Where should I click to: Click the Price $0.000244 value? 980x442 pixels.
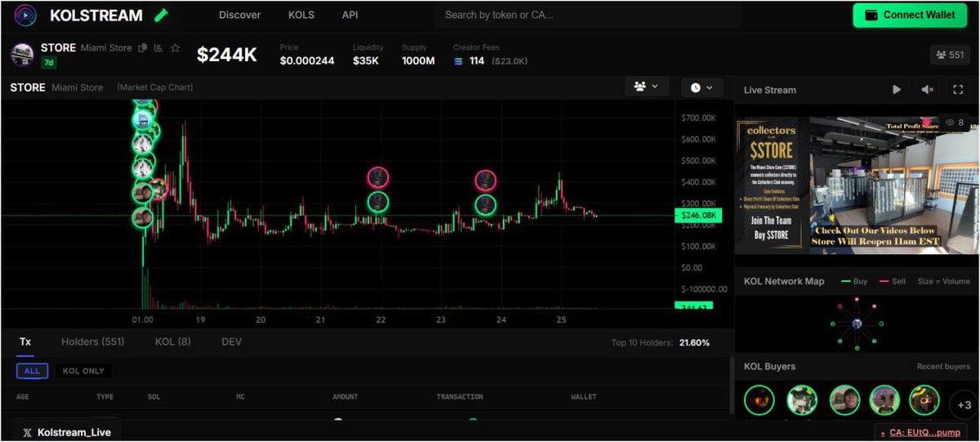[x=307, y=61]
